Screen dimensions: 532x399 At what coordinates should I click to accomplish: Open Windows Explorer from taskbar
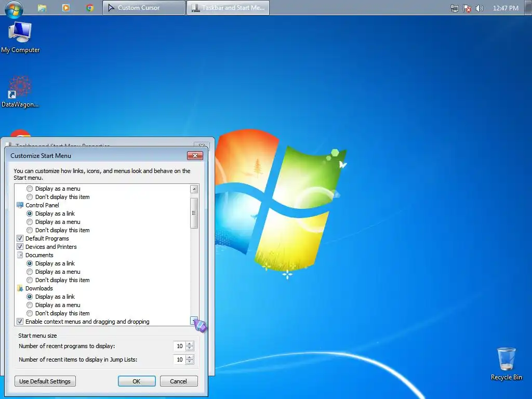point(42,8)
